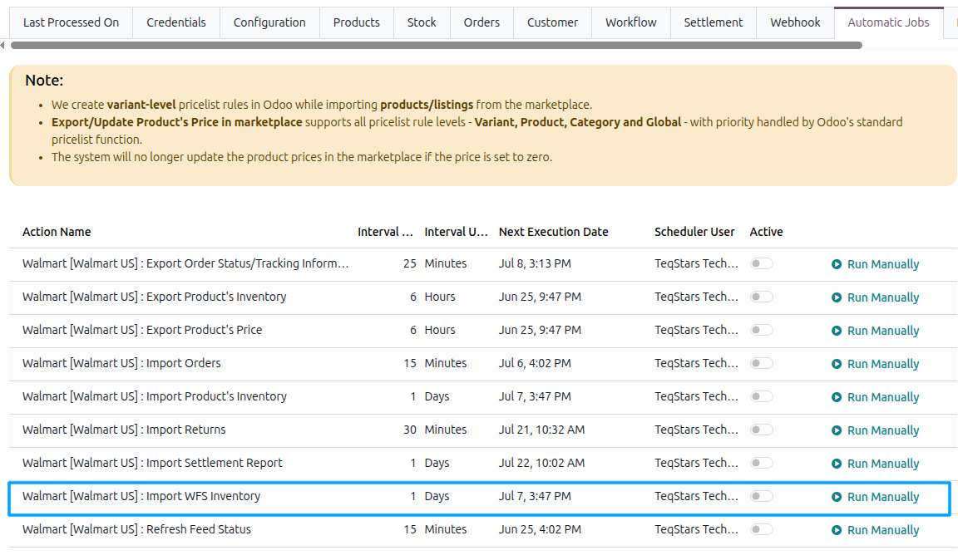Switch to the Products tab
The width and height of the screenshot is (958, 560).
tap(356, 22)
